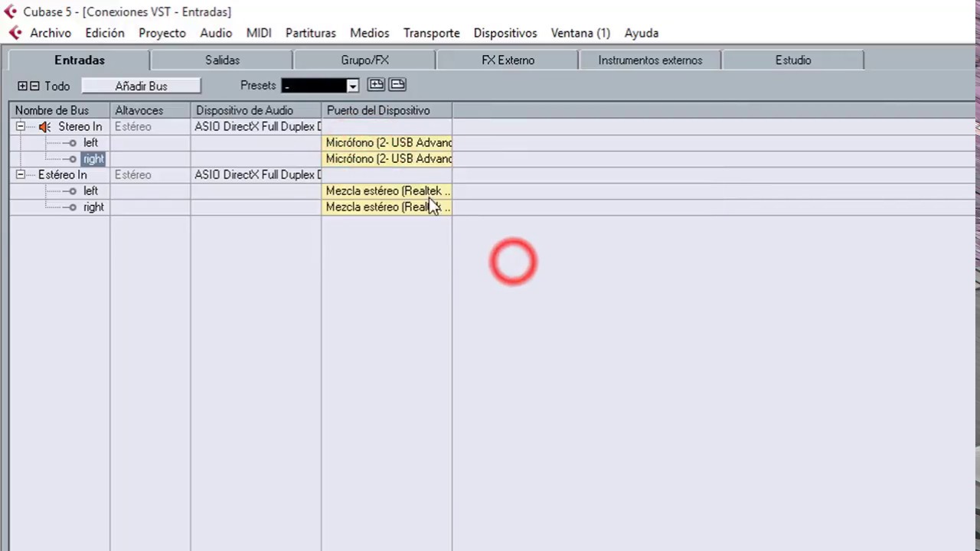Switch to the Salidas tab
This screenshot has height=551, width=980.
click(x=222, y=60)
